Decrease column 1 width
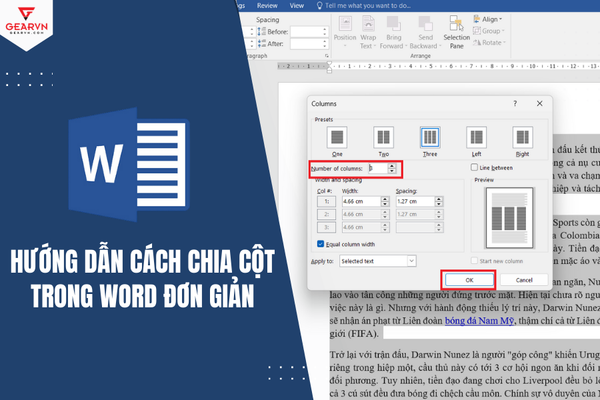The height and width of the screenshot is (400, 600). pyautogui.click(x=385, y=204)
